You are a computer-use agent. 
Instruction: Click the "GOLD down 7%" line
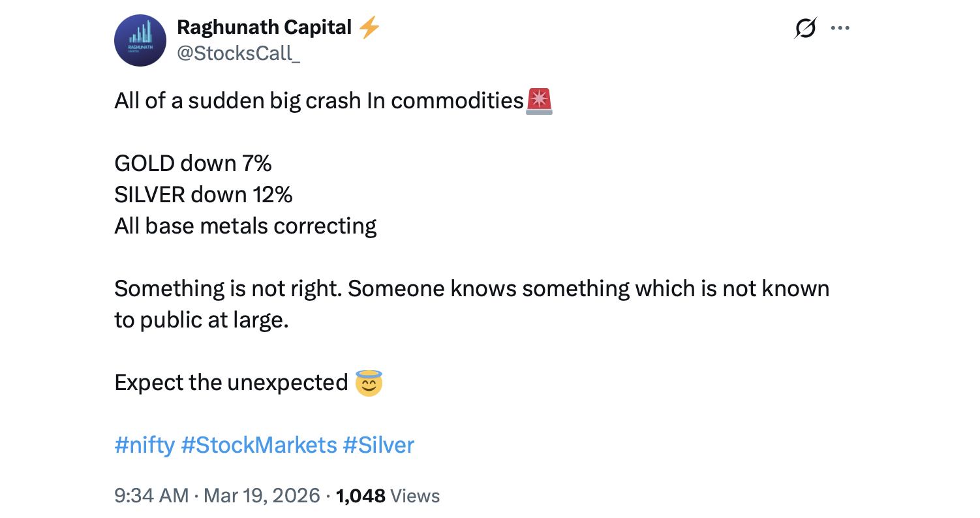(x=193, y=163)
